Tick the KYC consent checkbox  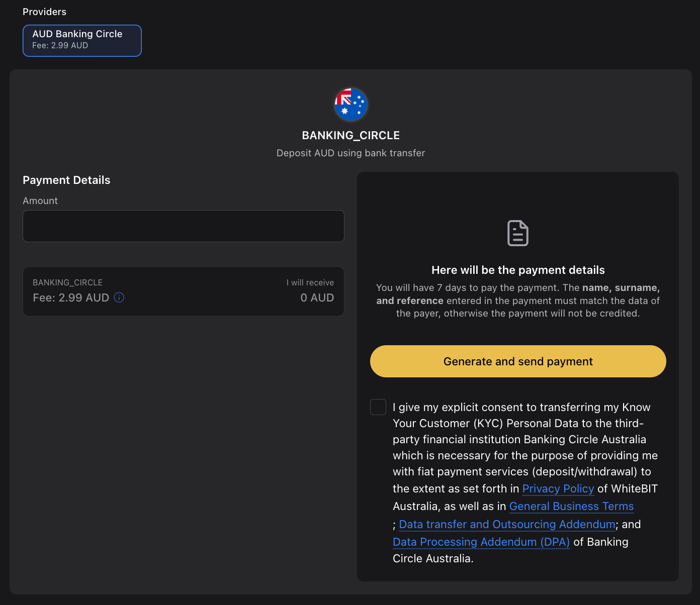378,407
